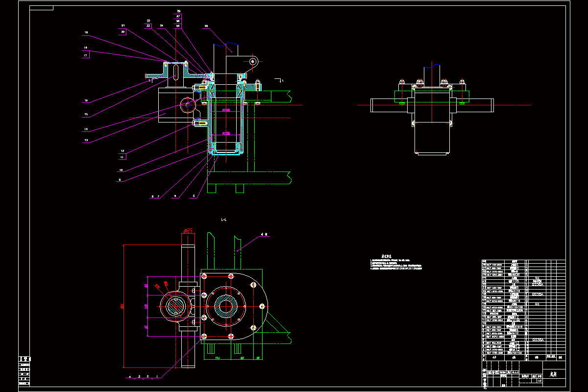Screen dimensions: 588x392
Task: Select balloon number 1 on bottom leader
Action: click(156, 377)
